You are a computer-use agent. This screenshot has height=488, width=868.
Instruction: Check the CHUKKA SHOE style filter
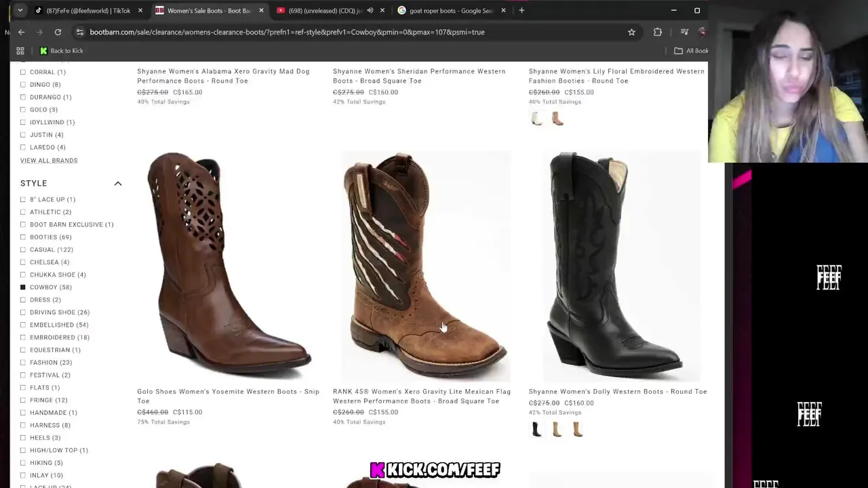(x=23, y=274)
